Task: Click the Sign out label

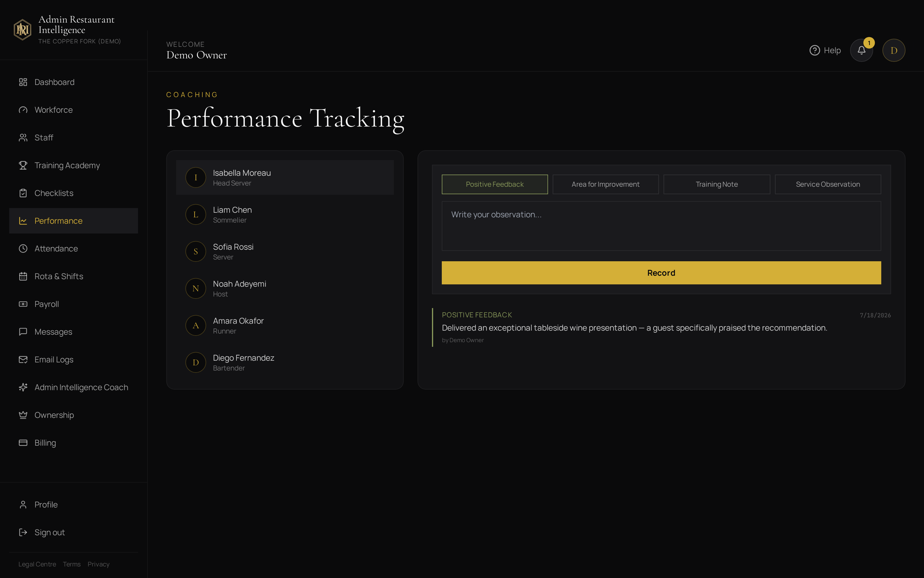Action: pyautogui.click(x=50, y=533)
